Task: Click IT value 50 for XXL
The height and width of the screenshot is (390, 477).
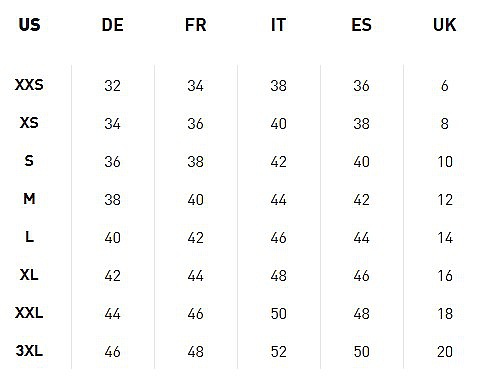Action: click(278, 314)
